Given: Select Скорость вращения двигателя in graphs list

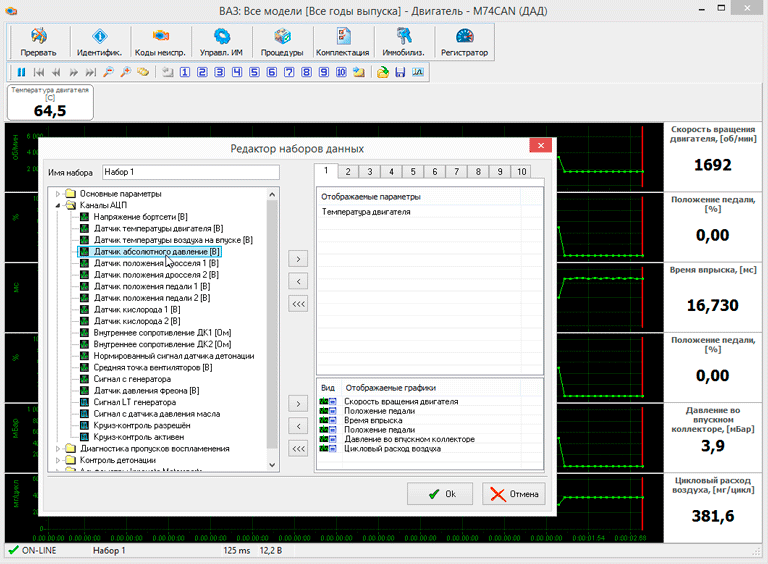Looking at the screenshot, I should (400, 401).
